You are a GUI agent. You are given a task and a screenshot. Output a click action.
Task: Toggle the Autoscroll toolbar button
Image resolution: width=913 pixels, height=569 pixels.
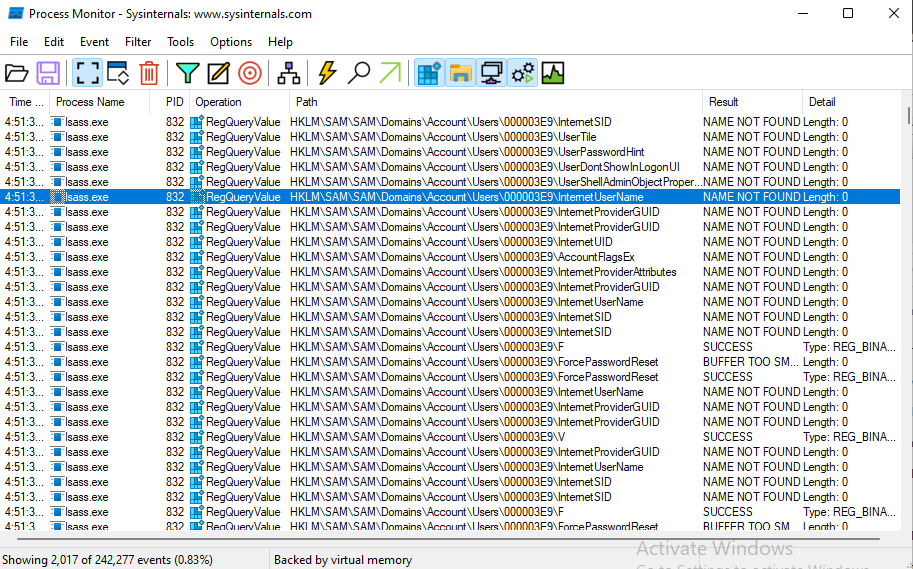tap(118, 73)
